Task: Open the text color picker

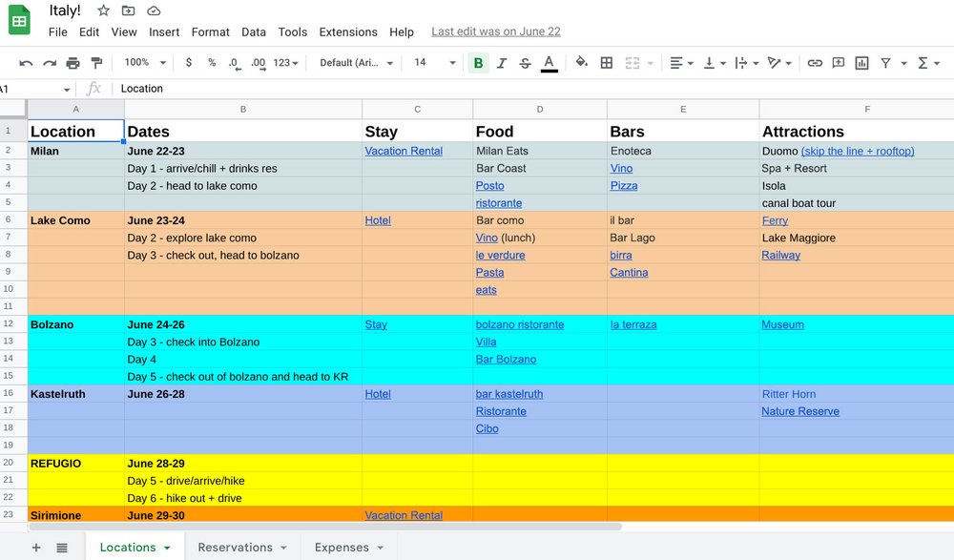Action: point(547,62)
